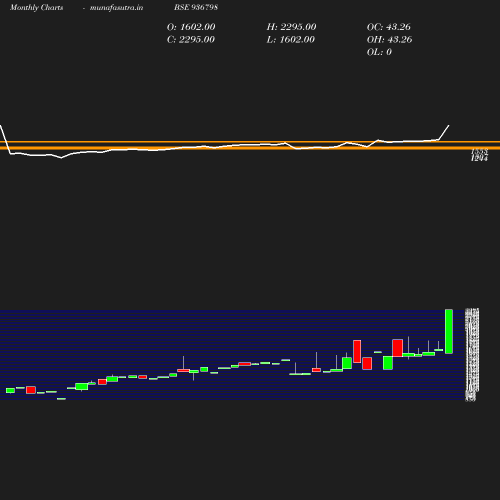Click the high value 'H: 2295.00'
Viewport: 500px width, 500px height.
click(x=291, y=27)
